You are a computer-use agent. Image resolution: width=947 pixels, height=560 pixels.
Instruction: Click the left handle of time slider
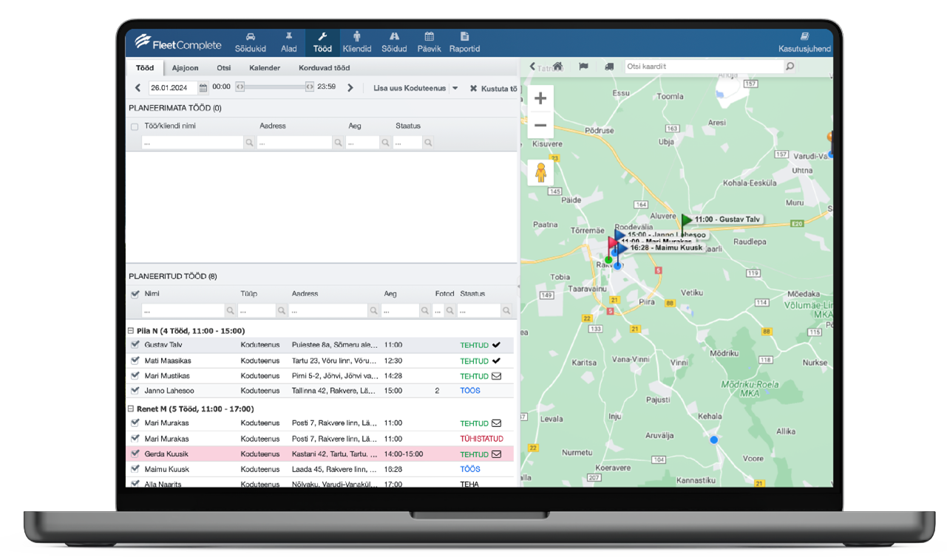click(x=240, y=87)
